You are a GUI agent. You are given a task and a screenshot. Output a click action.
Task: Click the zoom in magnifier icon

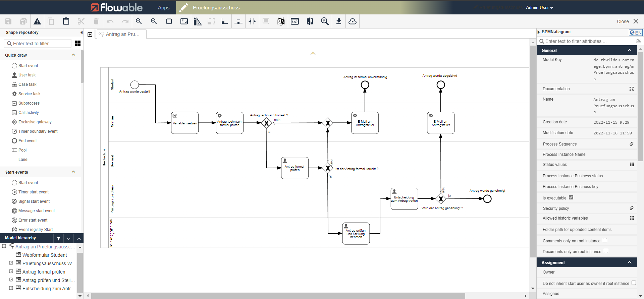coord(139,21)
